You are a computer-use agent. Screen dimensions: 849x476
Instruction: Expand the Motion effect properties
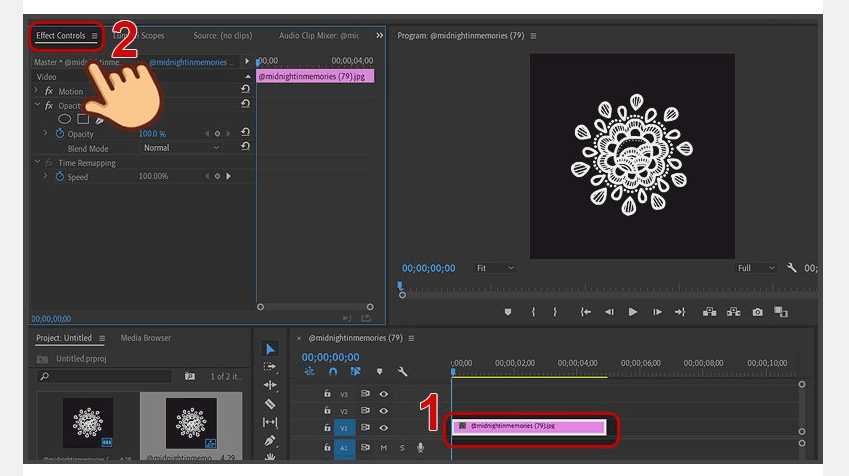[36, 90]
